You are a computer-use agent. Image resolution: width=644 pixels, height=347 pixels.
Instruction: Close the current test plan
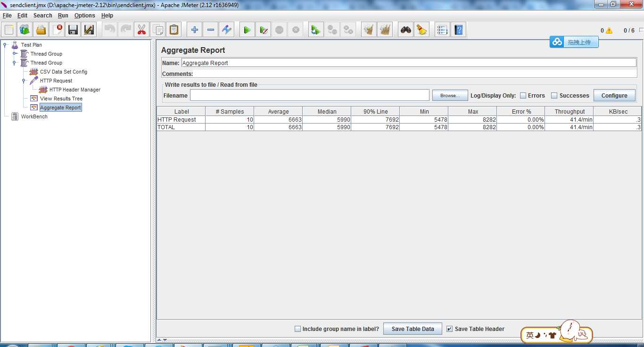(57, 30)
